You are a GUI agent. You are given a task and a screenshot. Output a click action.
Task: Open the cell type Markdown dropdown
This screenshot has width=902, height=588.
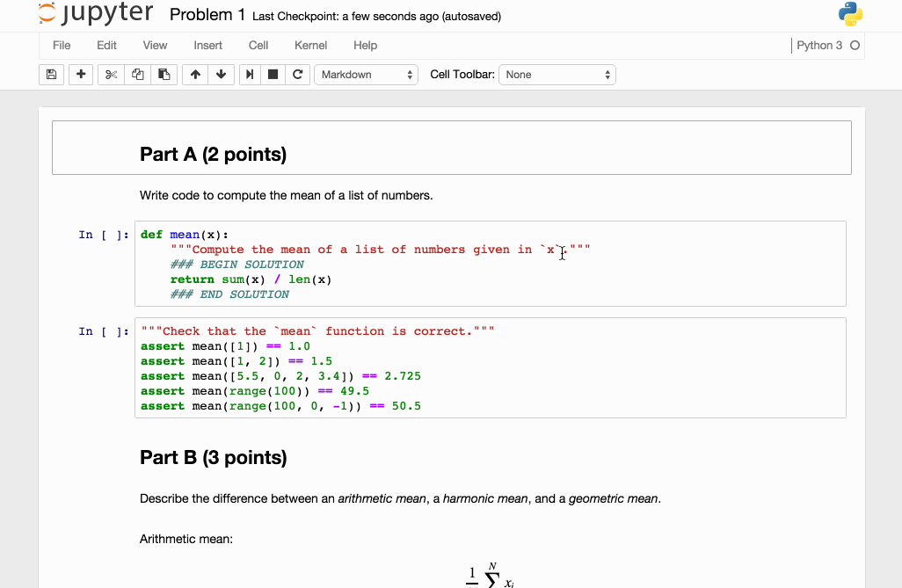[x=366, y=75]
